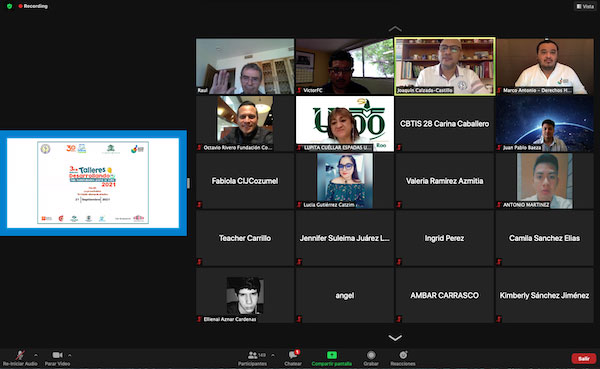
Task: Click the green Compartir pantalla icon
Action: click(332, 355)
